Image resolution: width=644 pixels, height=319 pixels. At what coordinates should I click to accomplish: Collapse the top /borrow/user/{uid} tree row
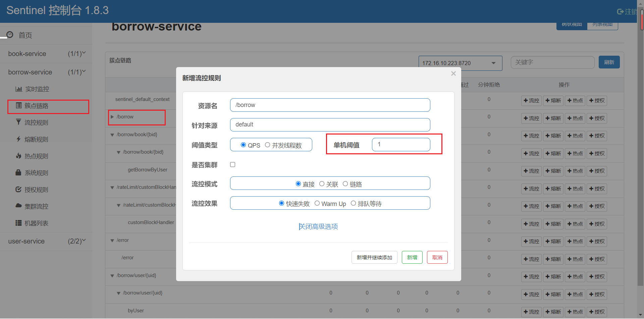click(x=112, y=275)
